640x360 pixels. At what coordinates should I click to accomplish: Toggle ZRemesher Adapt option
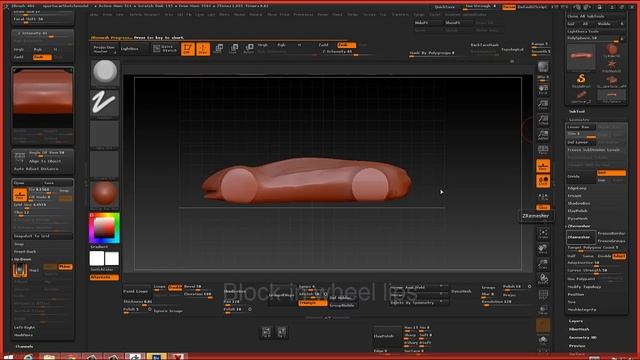[x=619, y=256]
